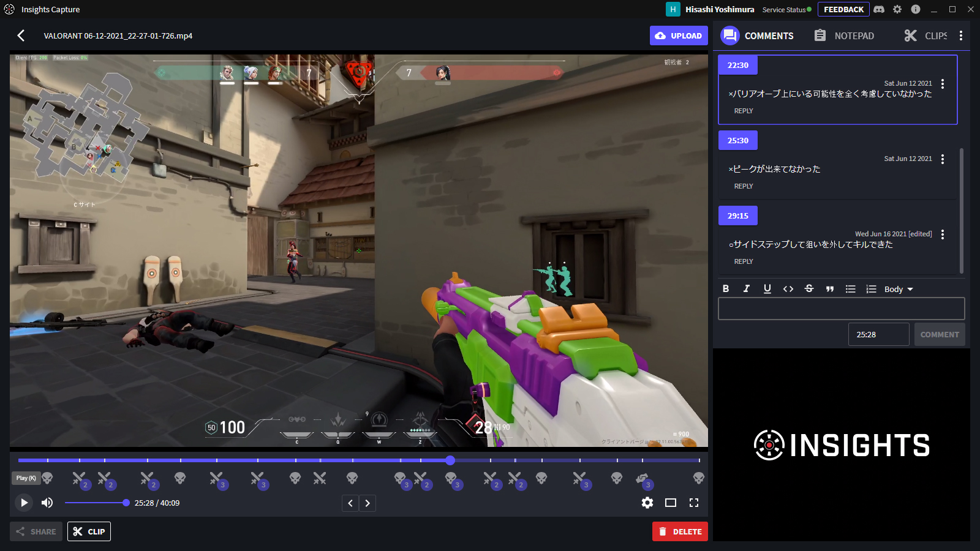Open Hisashi Yoshimura user profile
980x551 pixels.
pos(710,9)
